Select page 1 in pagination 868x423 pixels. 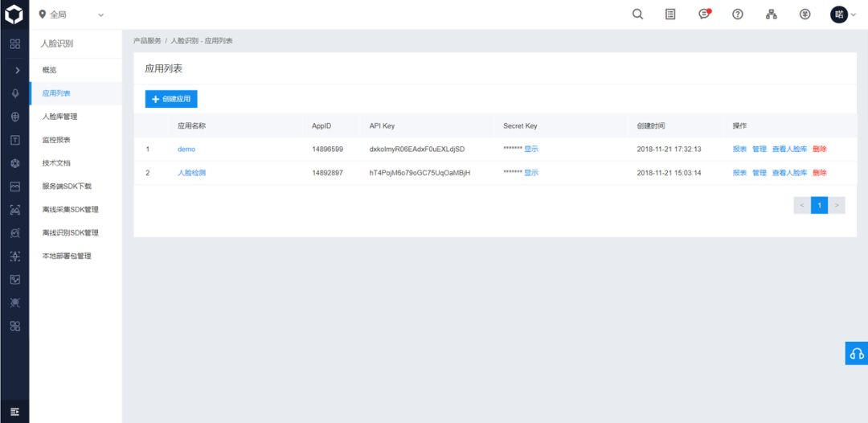coord(819,205)
